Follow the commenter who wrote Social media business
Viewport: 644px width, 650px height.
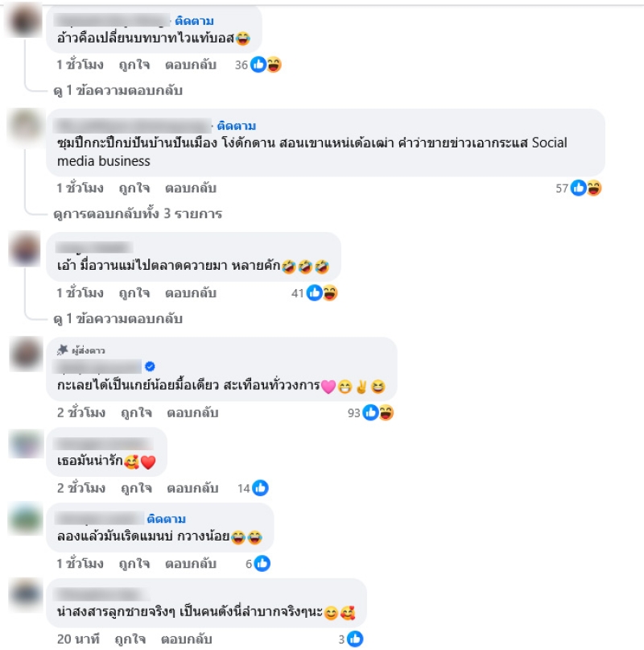pyautogui.click(x=237, y=126)
